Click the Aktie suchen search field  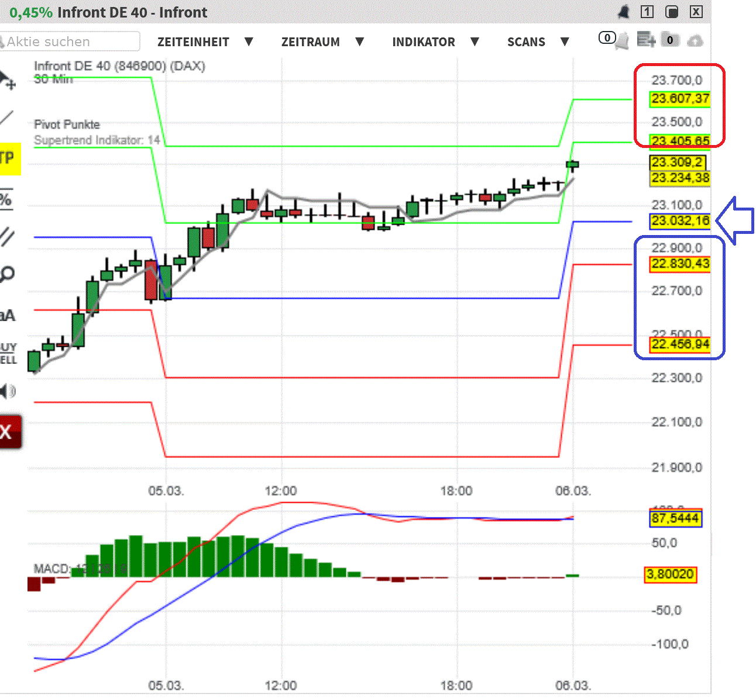(70, 42)
